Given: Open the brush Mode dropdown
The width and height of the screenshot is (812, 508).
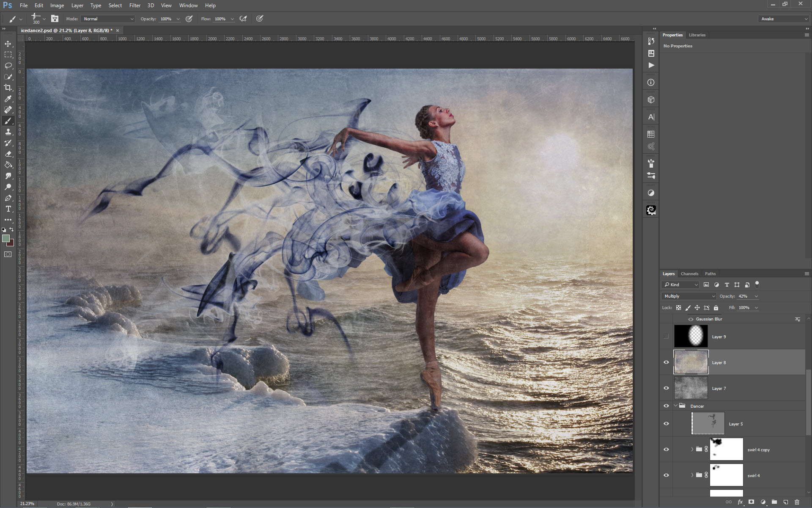Looking at the screenshot, I should click(x=108, y=19).
